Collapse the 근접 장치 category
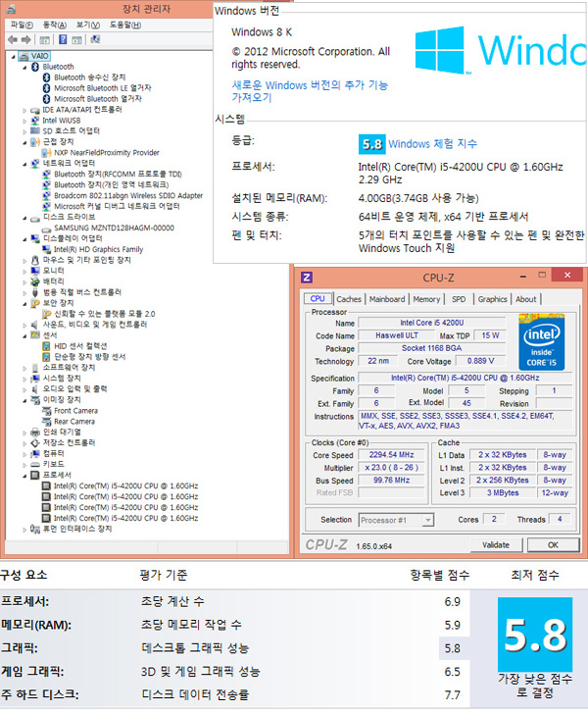The width and height of the screenshot is (588, 713). (24, 142)
